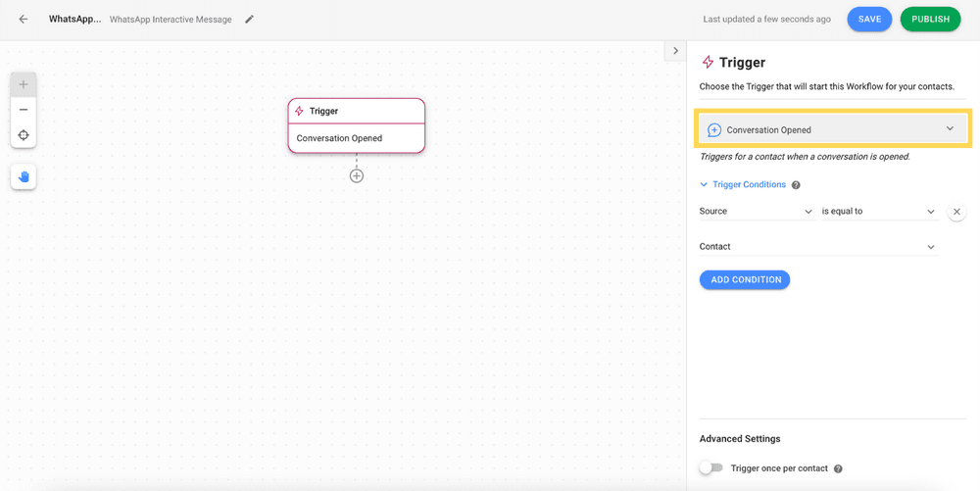Open the Contact value dropdown
The height and width of the screenshot is (491, 980).
pos(818,247)
